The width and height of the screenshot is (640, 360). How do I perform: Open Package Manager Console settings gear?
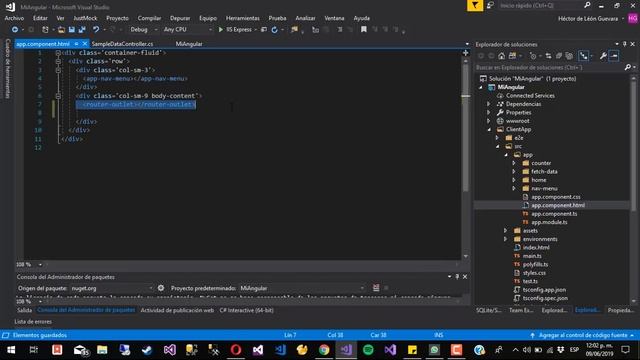point(161,288)
